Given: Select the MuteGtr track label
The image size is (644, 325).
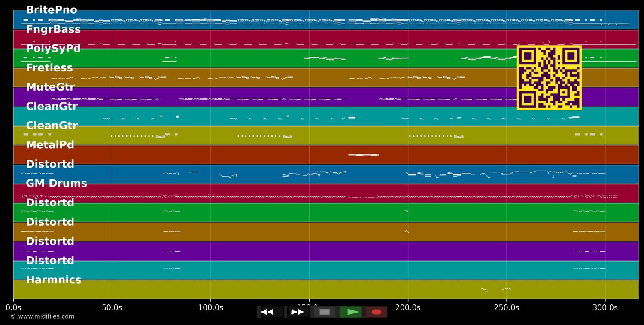Looking at the screenshot, I should point(50,87).
